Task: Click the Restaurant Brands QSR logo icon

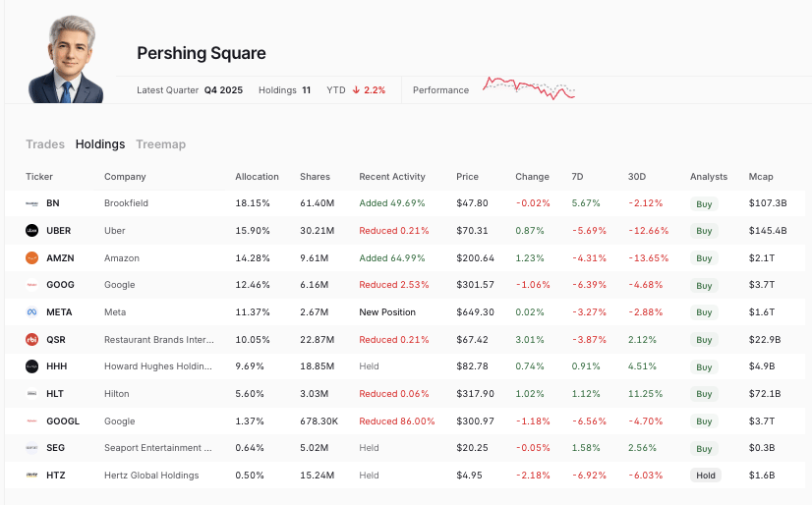Action: point(31,340)
